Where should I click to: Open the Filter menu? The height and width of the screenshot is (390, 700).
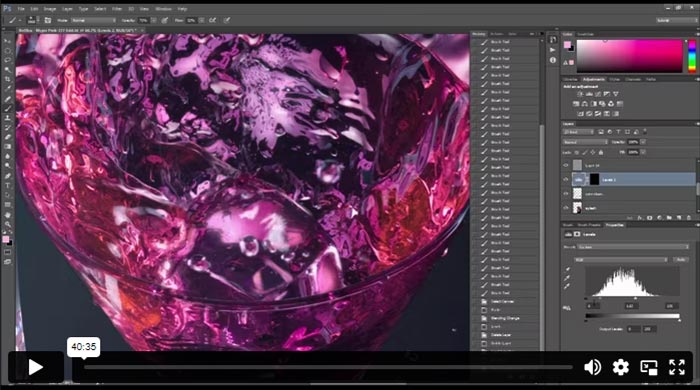pyautogui.click(x=117, y=8)
